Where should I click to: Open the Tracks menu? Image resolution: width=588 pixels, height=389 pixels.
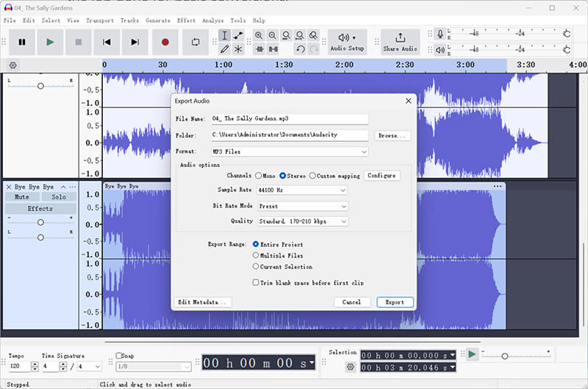[x=129, y=21]
